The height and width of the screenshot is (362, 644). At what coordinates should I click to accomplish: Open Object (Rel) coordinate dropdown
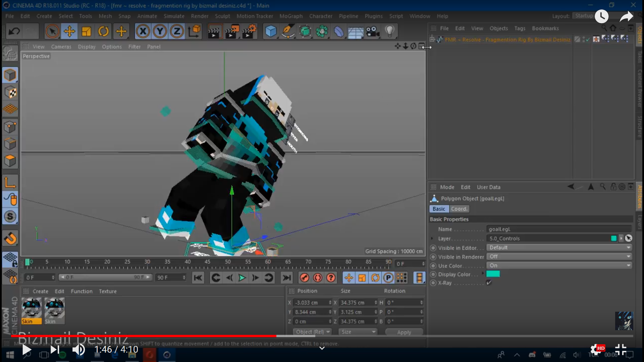click(x=312, y=332)
